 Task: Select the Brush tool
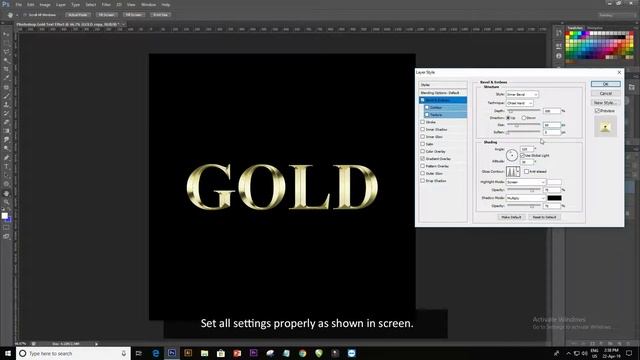coord(6,96)
